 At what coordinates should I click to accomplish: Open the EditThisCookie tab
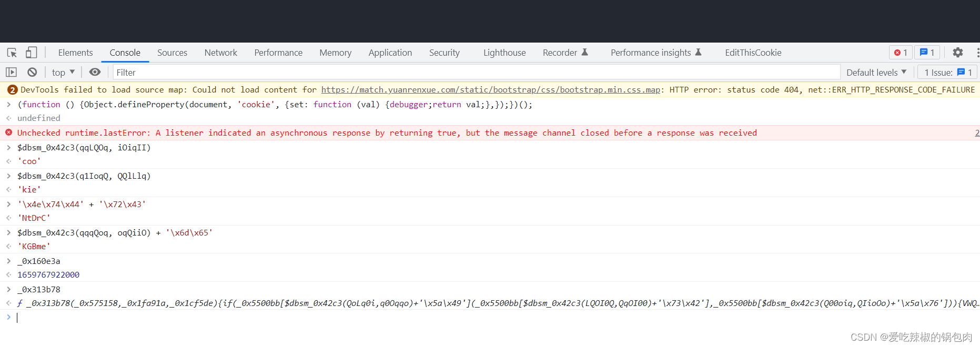(x=753, y=53)
